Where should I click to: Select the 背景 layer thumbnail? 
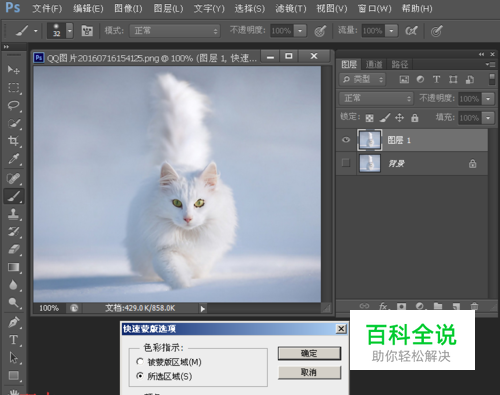coord(369,163)
